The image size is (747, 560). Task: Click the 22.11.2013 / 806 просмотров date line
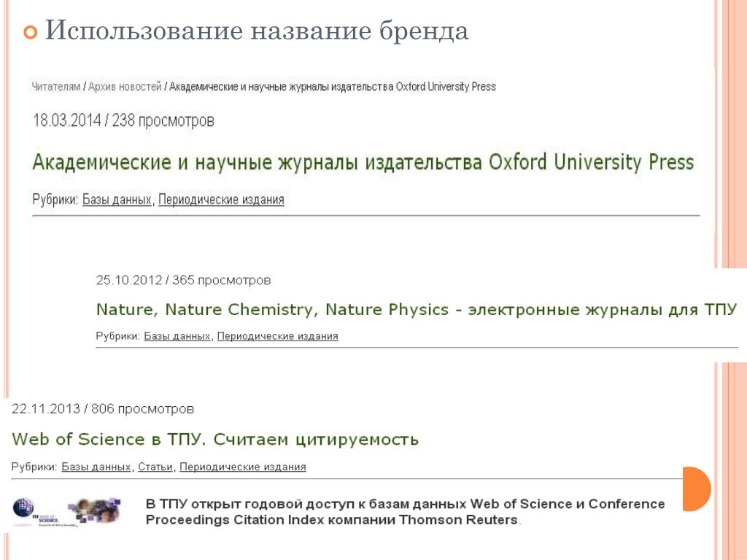(x=103, y=409)
